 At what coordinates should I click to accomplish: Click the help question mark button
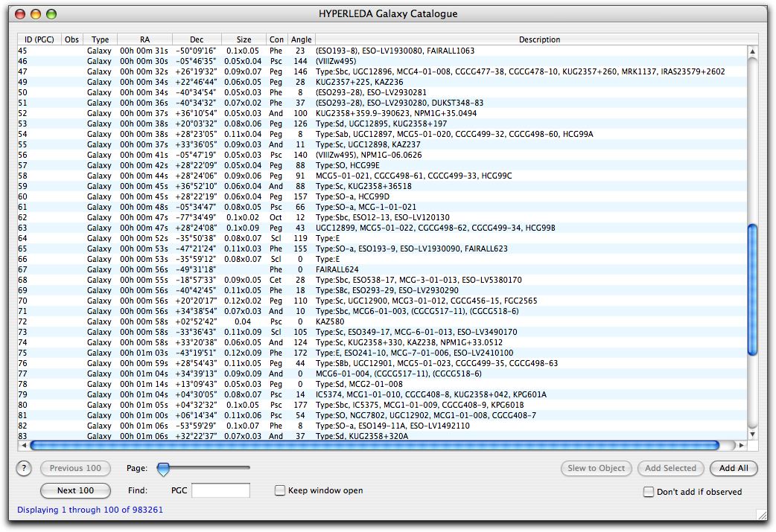point(24,469)
